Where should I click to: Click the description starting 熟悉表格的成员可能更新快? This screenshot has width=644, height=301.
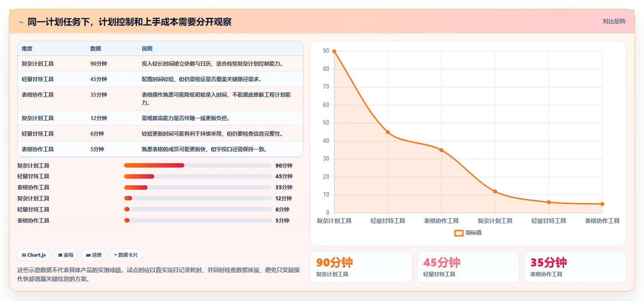pos(204,149)
